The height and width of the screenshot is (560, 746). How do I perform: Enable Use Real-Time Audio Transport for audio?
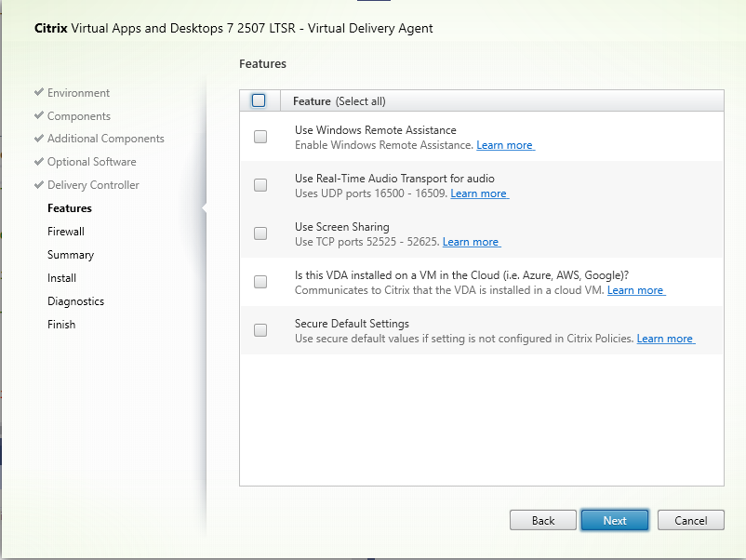pos(260,185)
